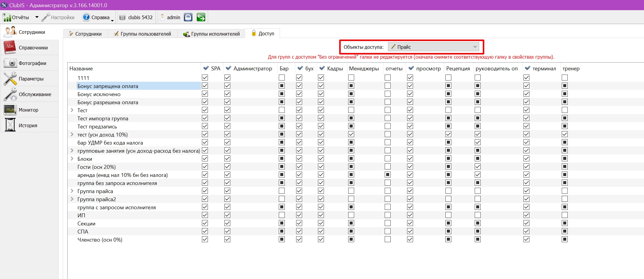Toggle Бар checkbox for row 1111
The height and width of the screenshot is (279, 644).
tap(282, 78)
